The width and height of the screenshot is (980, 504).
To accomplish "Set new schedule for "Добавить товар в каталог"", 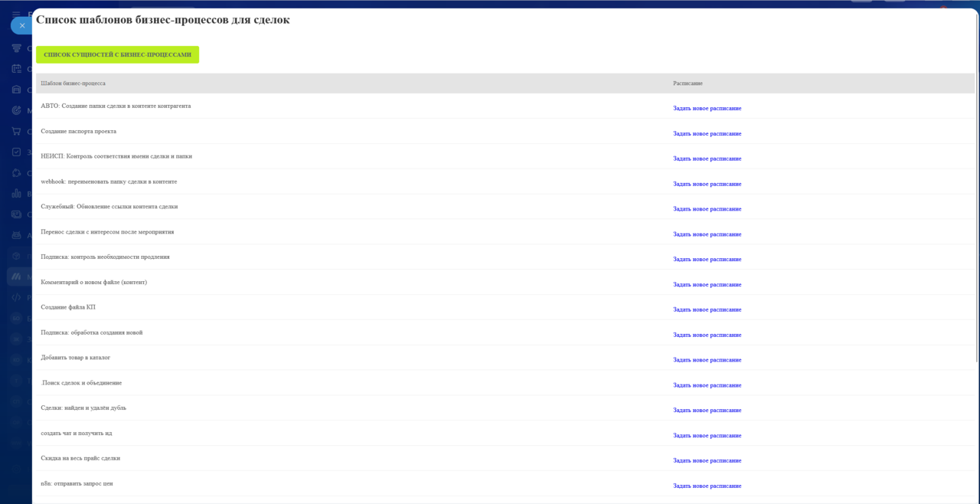I will (707, 360).
